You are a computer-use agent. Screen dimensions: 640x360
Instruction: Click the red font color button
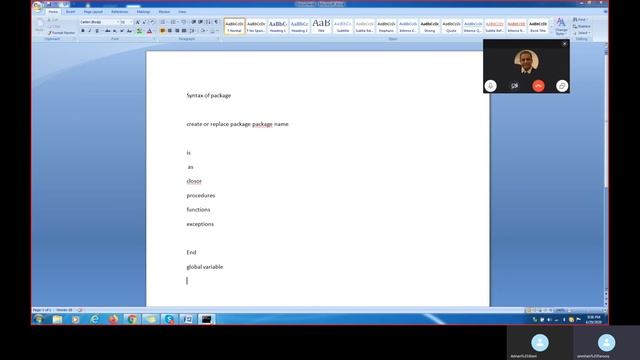(x=149, y=31)
